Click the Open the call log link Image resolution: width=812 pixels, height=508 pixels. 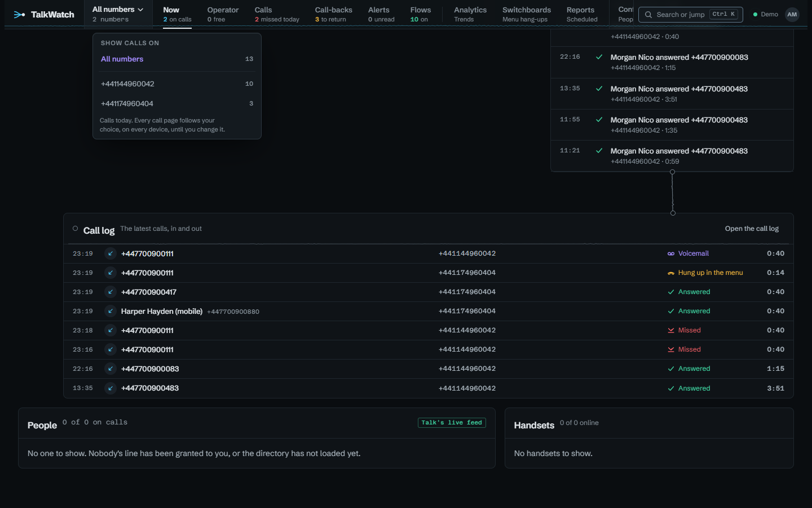(752, 229)
